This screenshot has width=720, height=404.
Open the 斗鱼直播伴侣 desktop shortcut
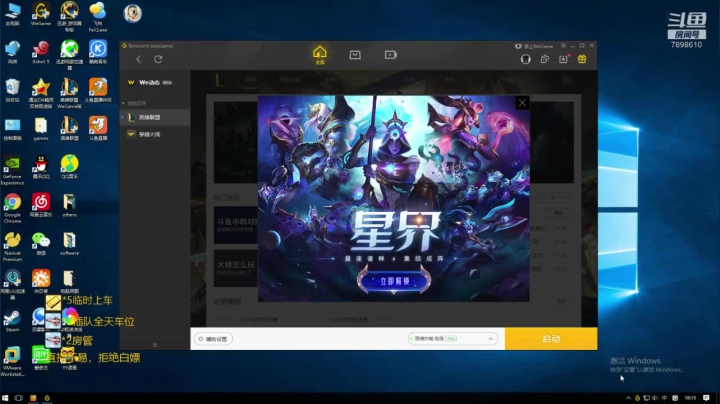pos(98,90)
